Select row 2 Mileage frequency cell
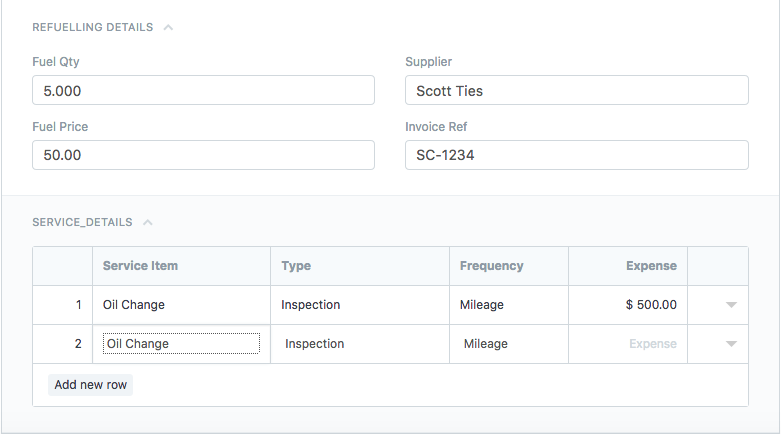781x434 pixels. click(508, 344)
